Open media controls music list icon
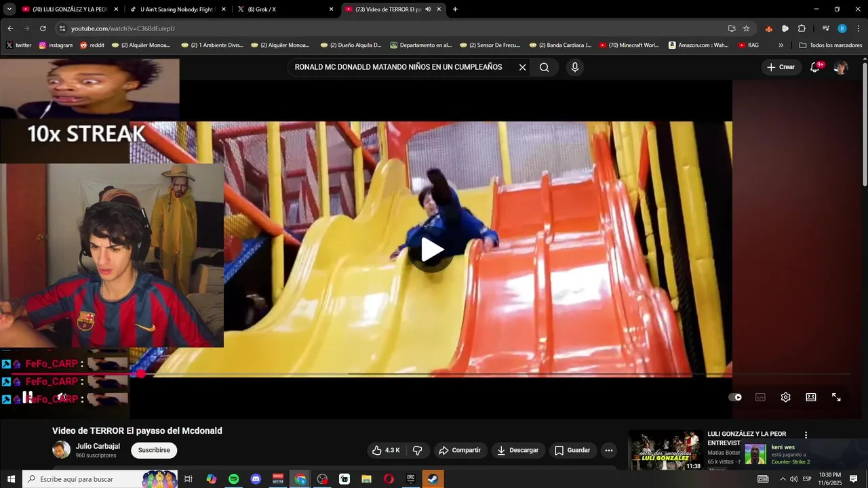Viewport: 868px width, 488px height. pos(825,28)
